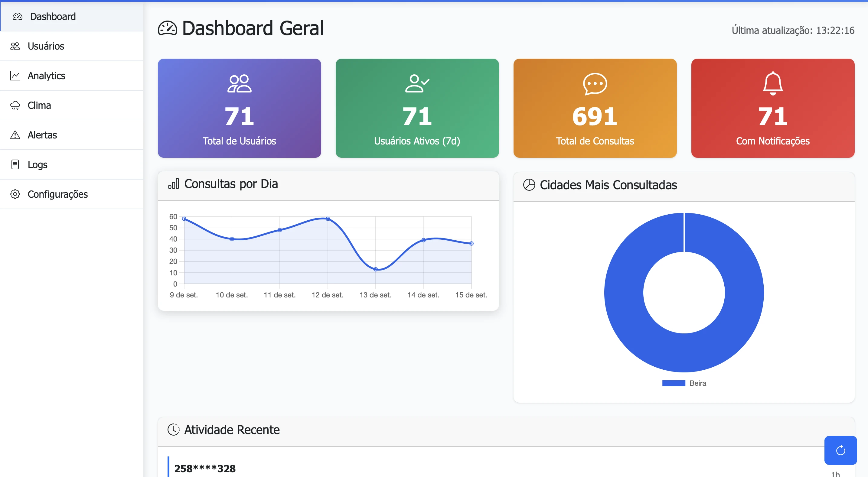Click the Total de Consultas card

point(595,108)
